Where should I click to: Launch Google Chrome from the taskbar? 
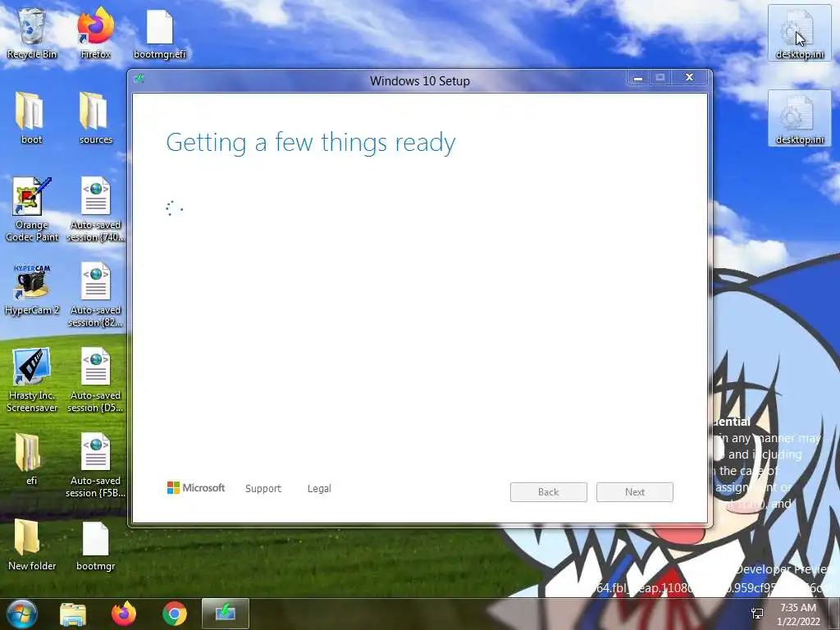[x=175, y=614]
